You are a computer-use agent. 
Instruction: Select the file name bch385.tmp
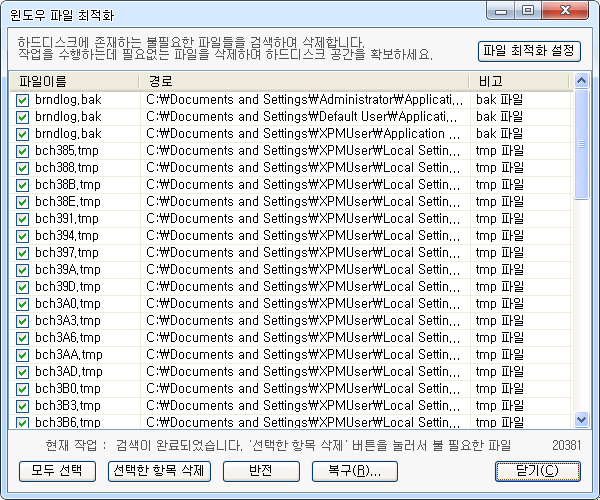(x=67, y=151)
